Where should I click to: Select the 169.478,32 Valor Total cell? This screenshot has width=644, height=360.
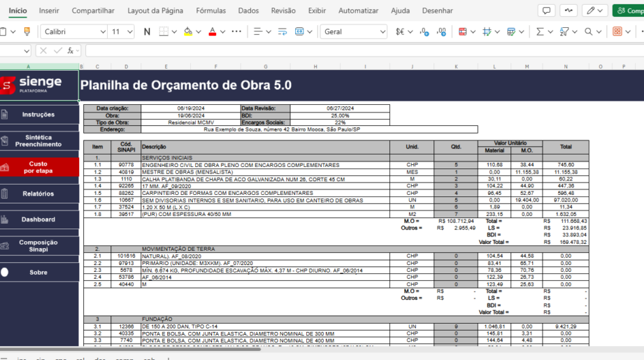pos(566,242)
